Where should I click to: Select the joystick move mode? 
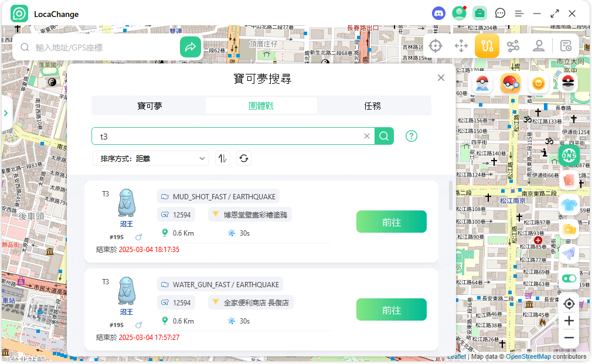coord(461,46)
